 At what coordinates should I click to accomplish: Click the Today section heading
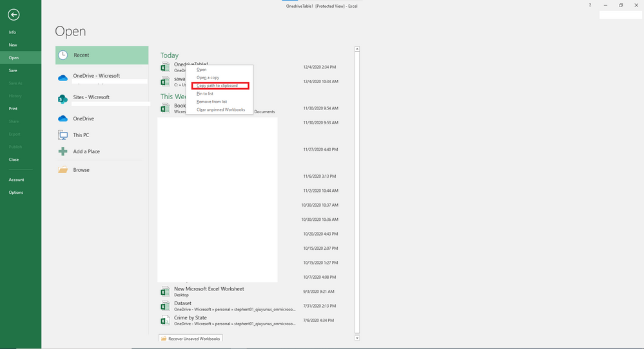tap(169, 55)
